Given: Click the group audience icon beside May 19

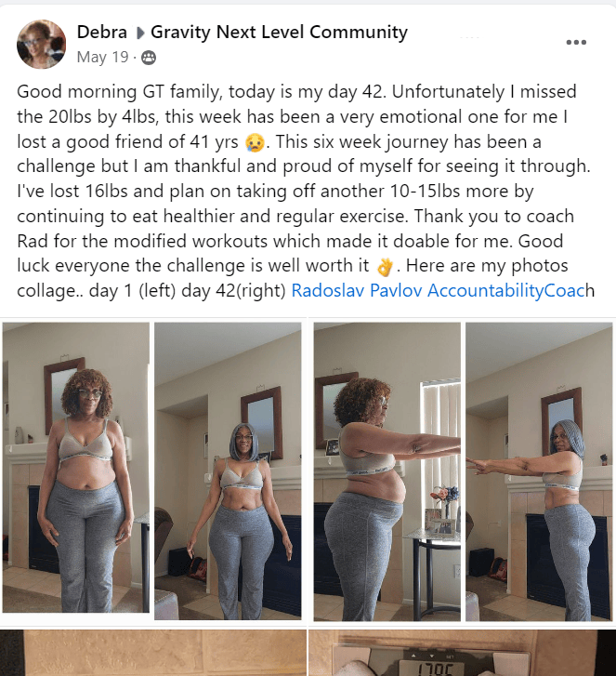Looking at the screenshot, I should [x=149, y=58].
